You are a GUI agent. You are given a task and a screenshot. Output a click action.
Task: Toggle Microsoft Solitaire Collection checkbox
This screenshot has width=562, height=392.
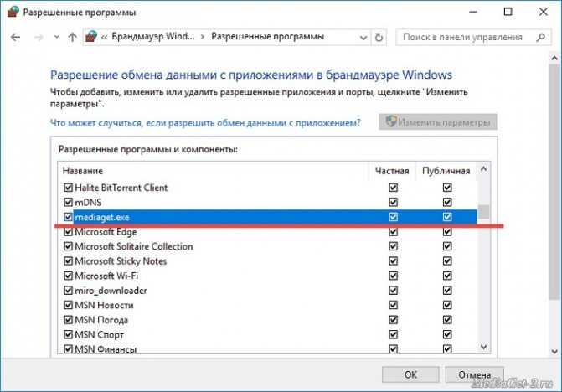(68, 246)
